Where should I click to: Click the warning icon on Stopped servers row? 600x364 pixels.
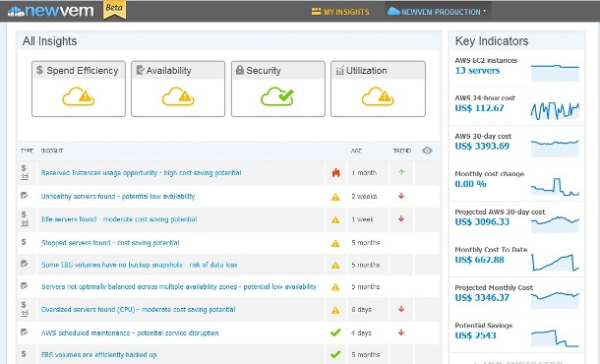335,243
